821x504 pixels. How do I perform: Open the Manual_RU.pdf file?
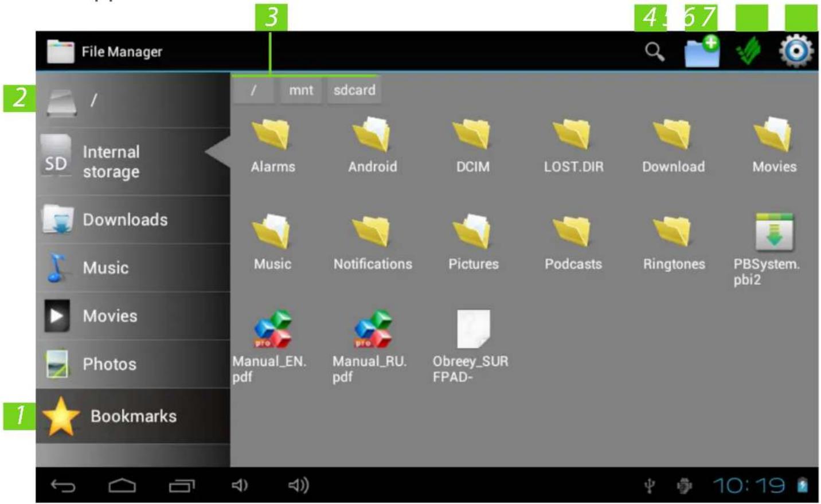click(x=370, y=347)
